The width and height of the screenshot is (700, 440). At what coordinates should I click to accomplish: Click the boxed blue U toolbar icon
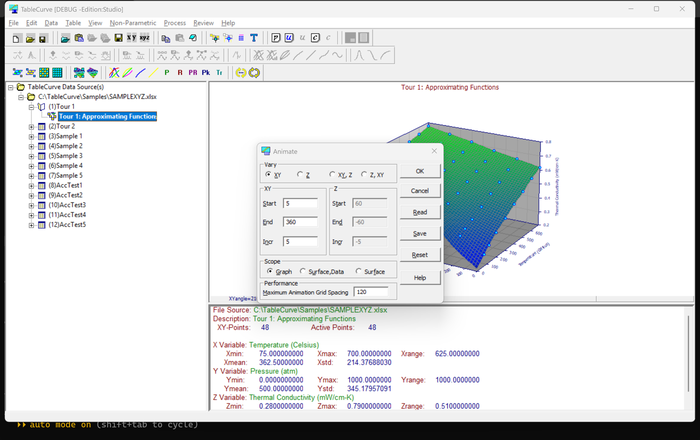[289, 38]
